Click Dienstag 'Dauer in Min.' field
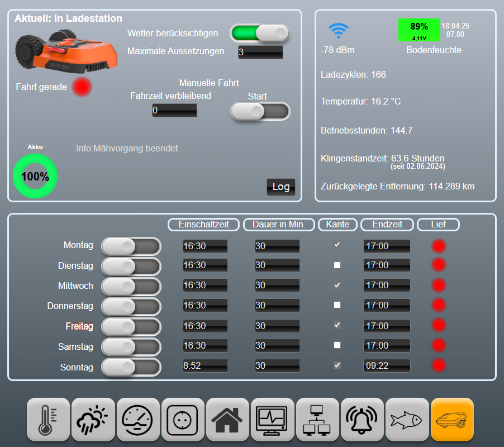The height and width of the screenshot is (447, 504). [x=277, y=265]
